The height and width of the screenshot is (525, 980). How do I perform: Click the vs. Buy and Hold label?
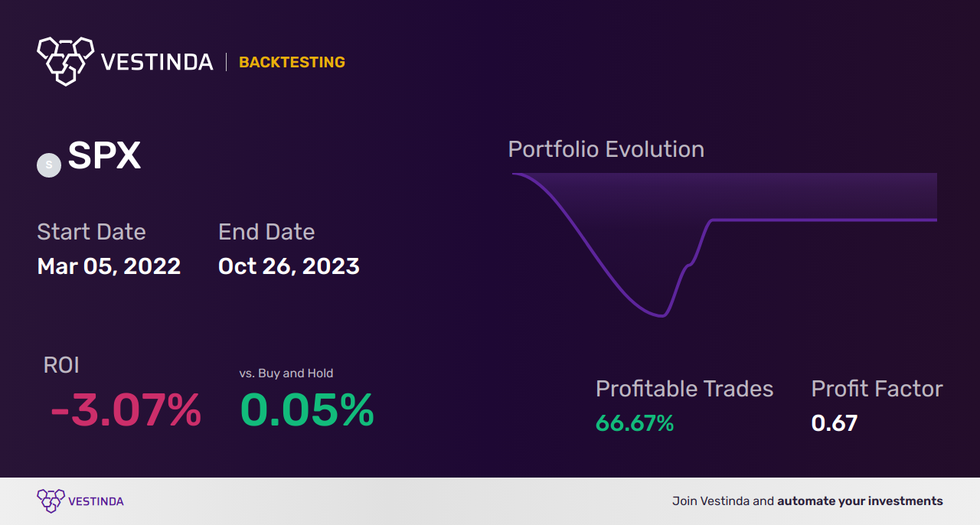click(286, 373)
